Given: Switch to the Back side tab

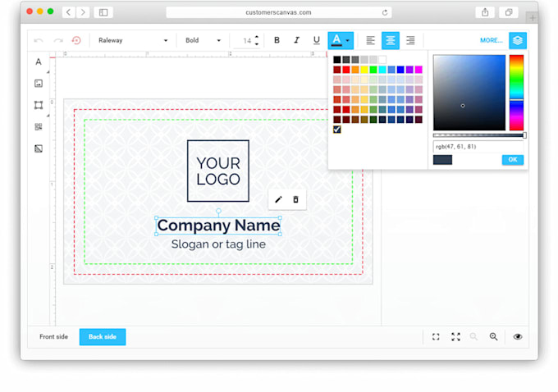Looking at the screenshot, I should point(103,336).
